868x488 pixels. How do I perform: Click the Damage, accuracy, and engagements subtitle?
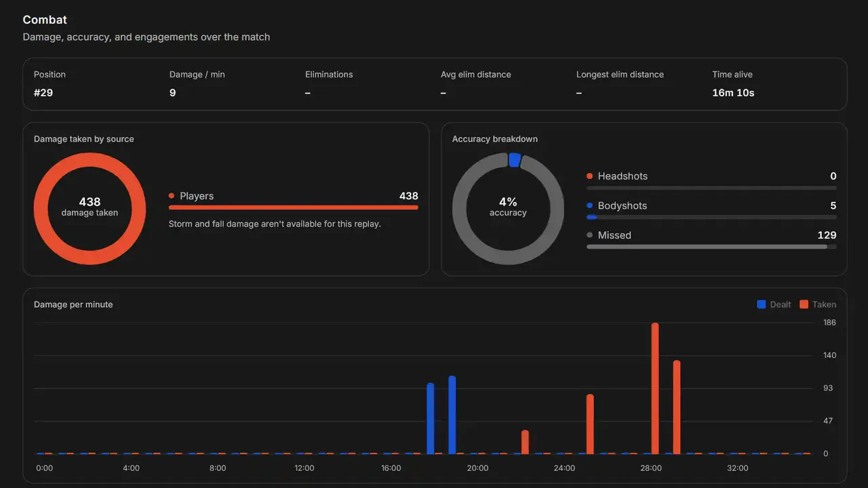click(x=146, y=37)
